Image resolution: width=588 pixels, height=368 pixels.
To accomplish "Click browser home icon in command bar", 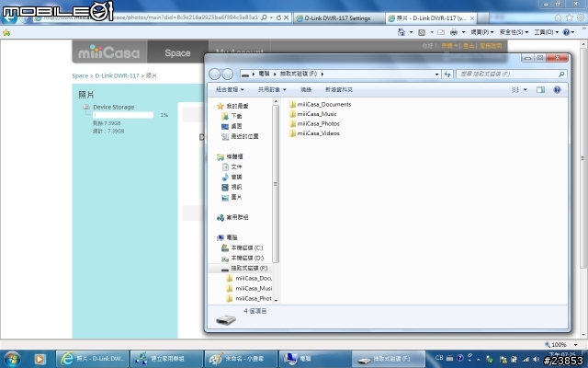I will pos(401,32).
